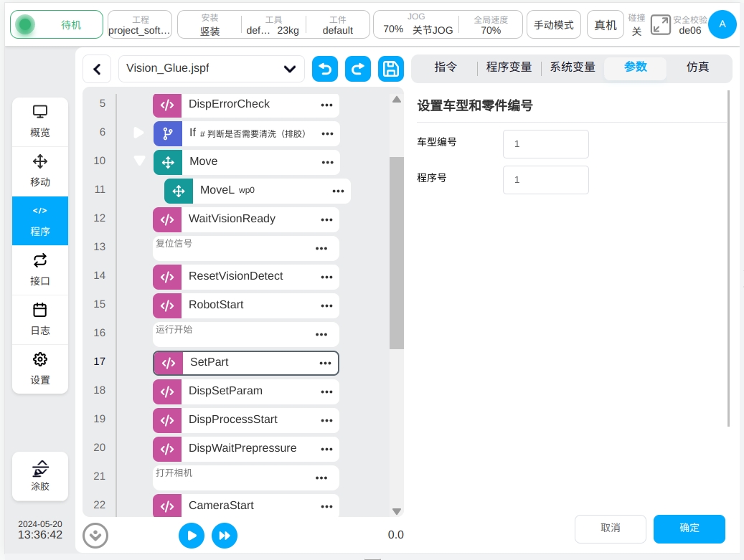Click the play program button
The image size is (744, 560).
[x=192, y=535]
